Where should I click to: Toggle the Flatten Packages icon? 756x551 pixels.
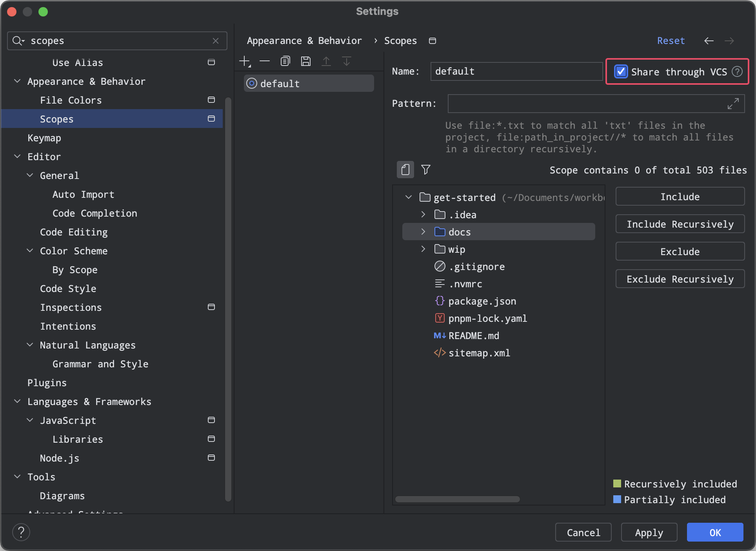pos(405,170)
